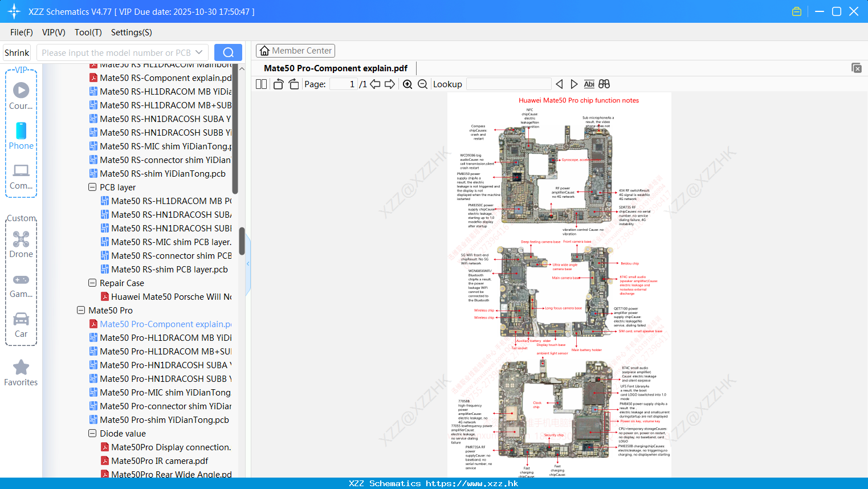Open the File(F) menu
The image size is (868, 489).
click(22, 32)
